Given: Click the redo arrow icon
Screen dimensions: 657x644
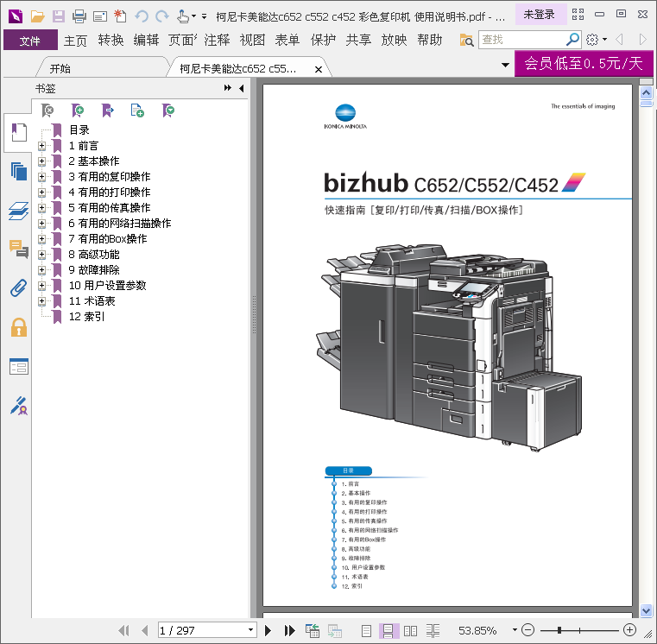Looking at the screenshot, I should [161, 16].
